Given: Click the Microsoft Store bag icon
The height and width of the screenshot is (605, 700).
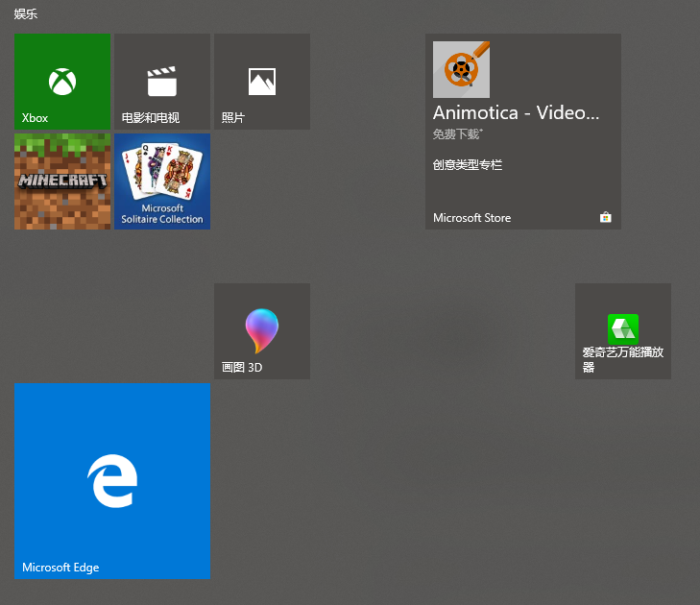Looking at the screenshot, I should tap(605, 217).
